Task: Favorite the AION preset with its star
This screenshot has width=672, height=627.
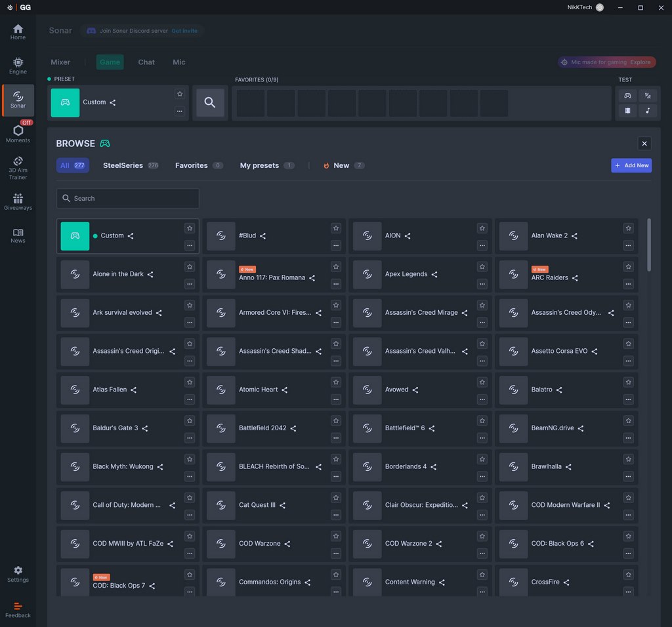Action: (x=482, y=228)
